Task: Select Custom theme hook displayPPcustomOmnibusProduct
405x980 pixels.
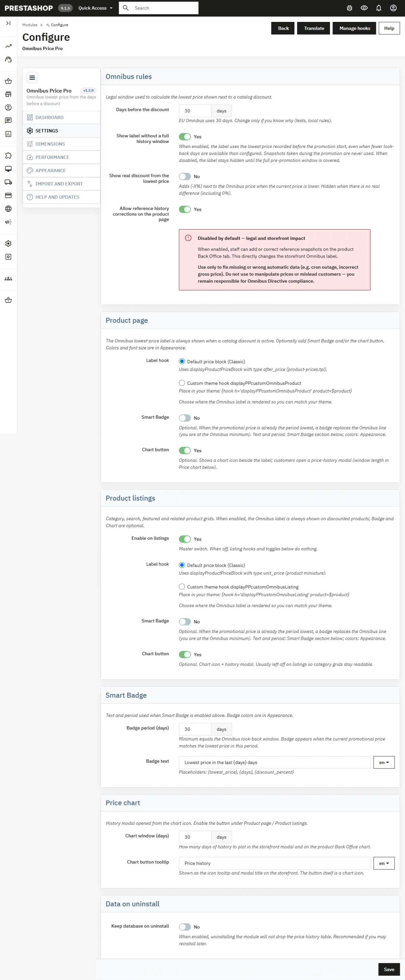Action: pos(182,383)
